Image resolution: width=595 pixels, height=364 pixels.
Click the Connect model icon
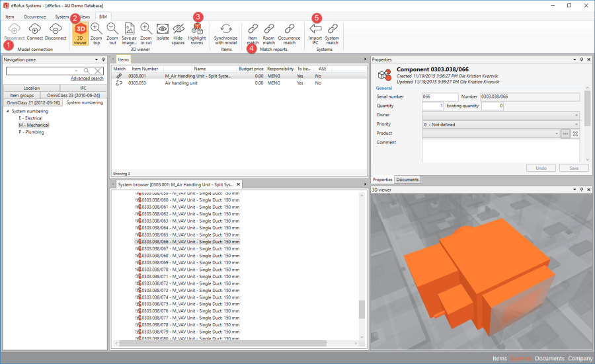(34, 30)
